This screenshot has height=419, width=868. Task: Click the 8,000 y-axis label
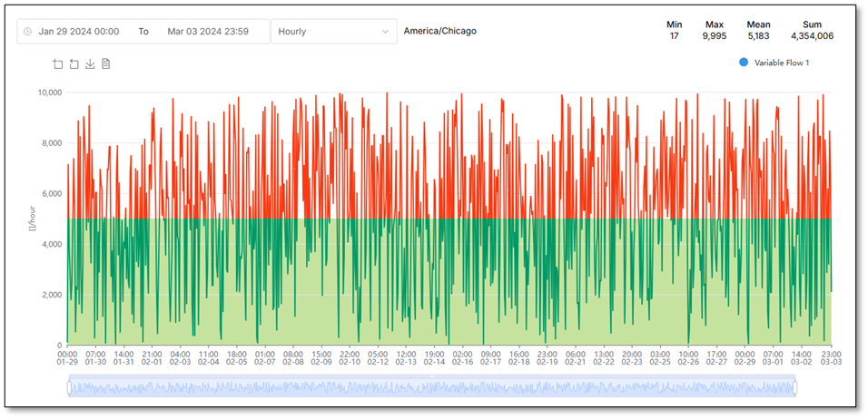53,143
